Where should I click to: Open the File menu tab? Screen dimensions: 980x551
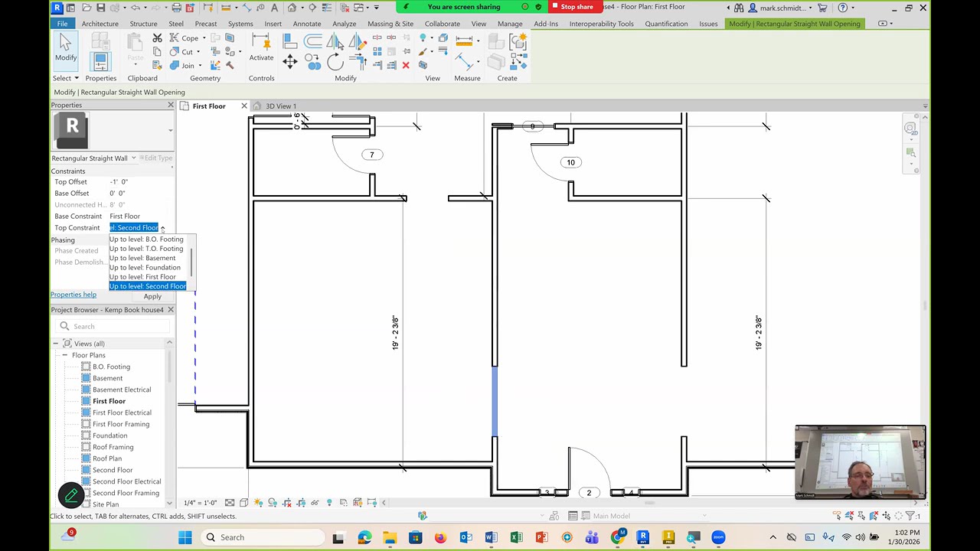tap(62, 24)
